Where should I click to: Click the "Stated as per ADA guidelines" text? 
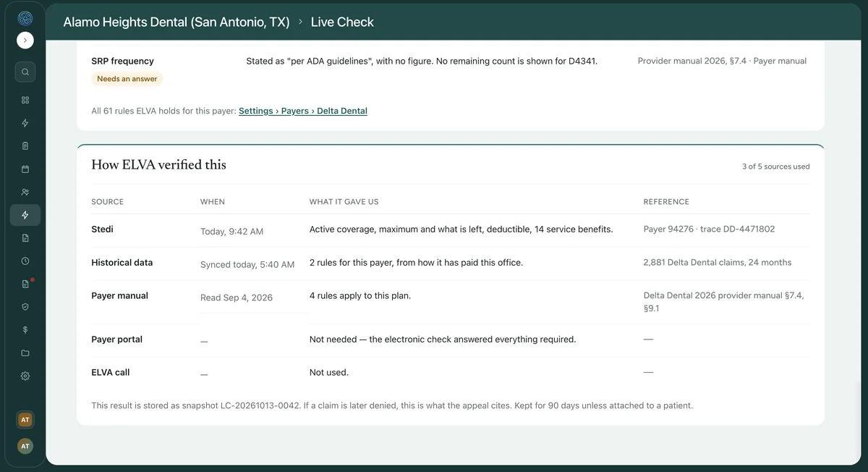tap(422, 61)
